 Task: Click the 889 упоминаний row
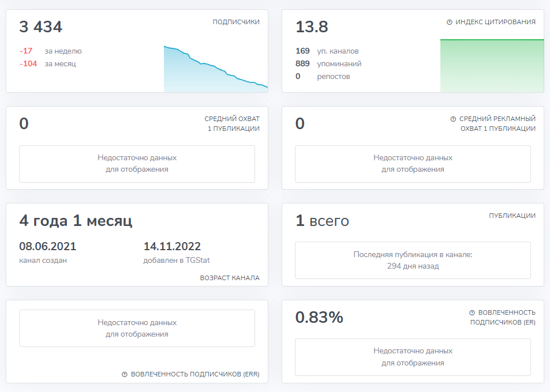[x=328, y=64]
